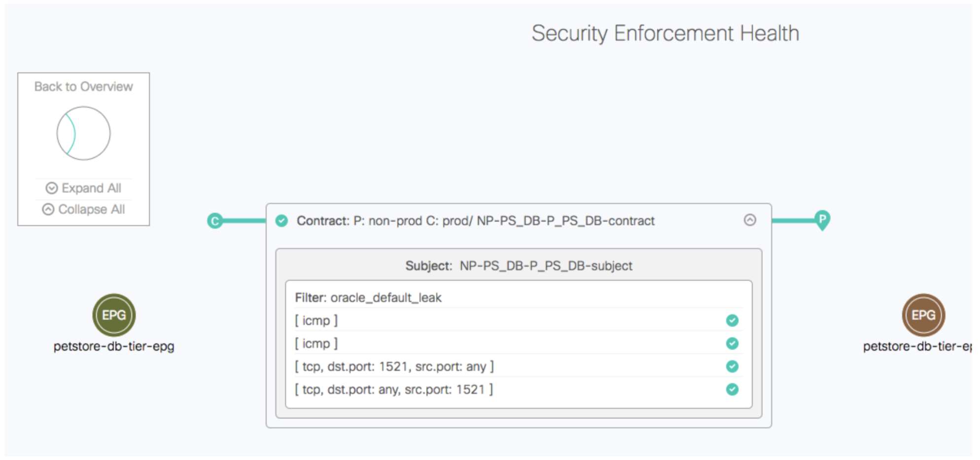This screenshot has width=980, height=460.
Task: Click the teal C consumer endpoint marker
Action: (215, 221)
